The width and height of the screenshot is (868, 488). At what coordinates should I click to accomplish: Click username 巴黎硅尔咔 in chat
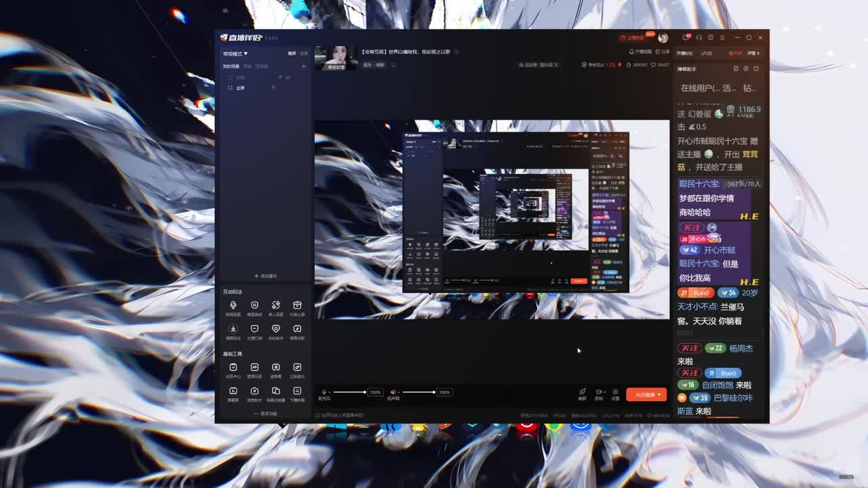click(733, 398)
